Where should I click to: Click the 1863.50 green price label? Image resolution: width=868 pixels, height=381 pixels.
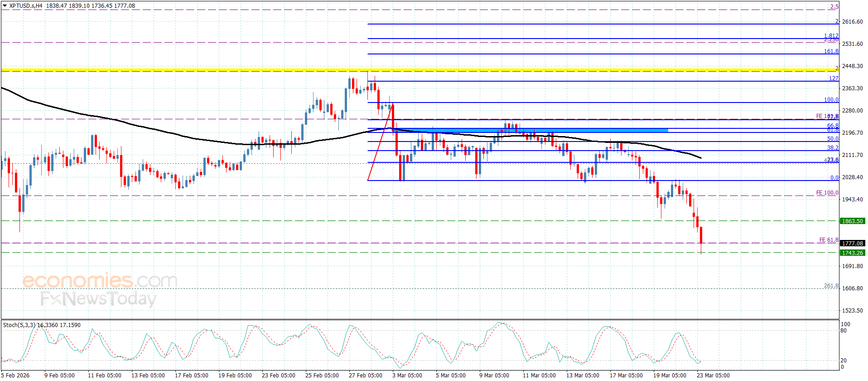pos(852,221)
